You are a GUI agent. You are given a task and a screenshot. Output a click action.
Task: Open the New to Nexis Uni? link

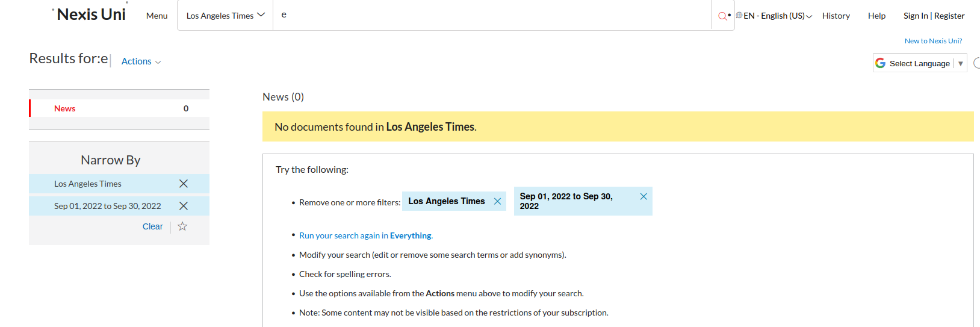(x=933, y=41)
